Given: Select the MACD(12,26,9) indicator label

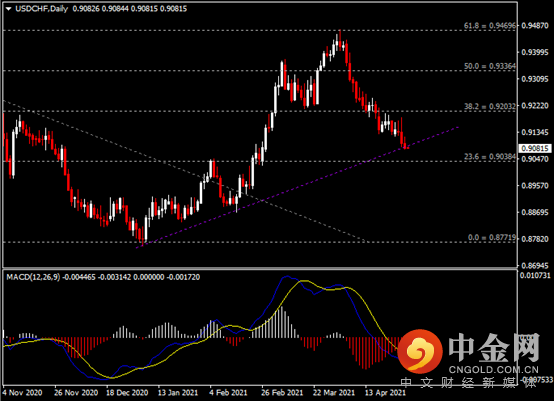Looking at the screenshot, I should click(33, 277).
